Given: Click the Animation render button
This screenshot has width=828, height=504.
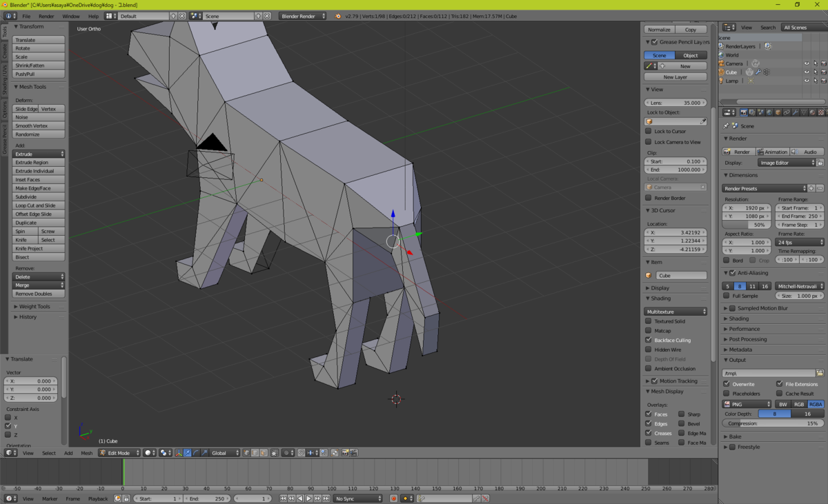Looking at the screenshot, I should [x=772, y=152].
